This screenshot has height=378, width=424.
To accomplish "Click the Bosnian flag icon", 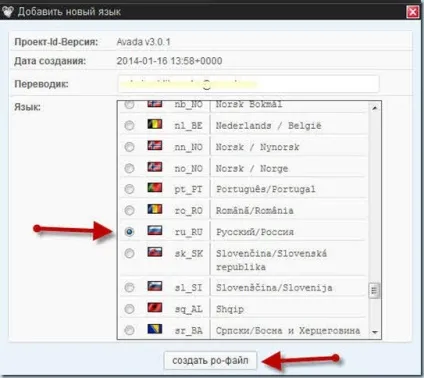I will click(x=155, y=329).
